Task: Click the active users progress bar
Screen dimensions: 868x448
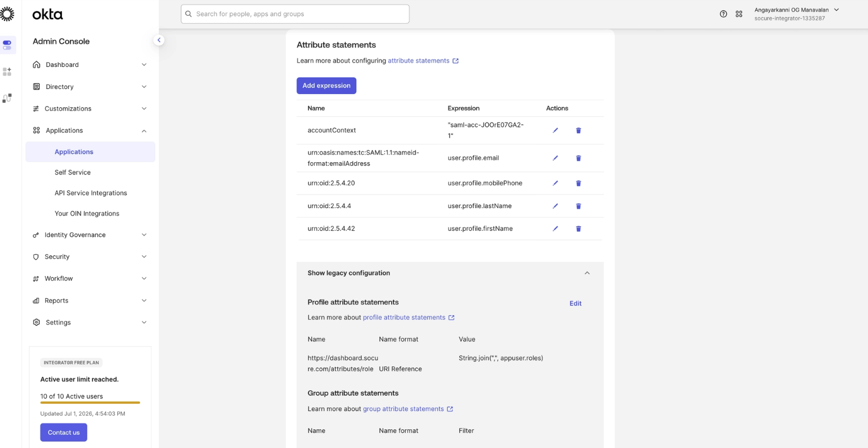Action: pyautogui.click(x=90, y=403)
